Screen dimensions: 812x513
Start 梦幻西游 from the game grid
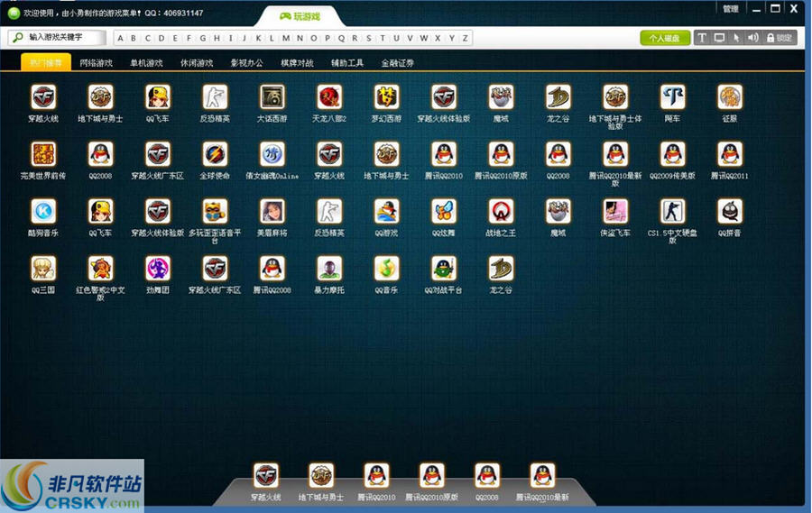point(387,97)
